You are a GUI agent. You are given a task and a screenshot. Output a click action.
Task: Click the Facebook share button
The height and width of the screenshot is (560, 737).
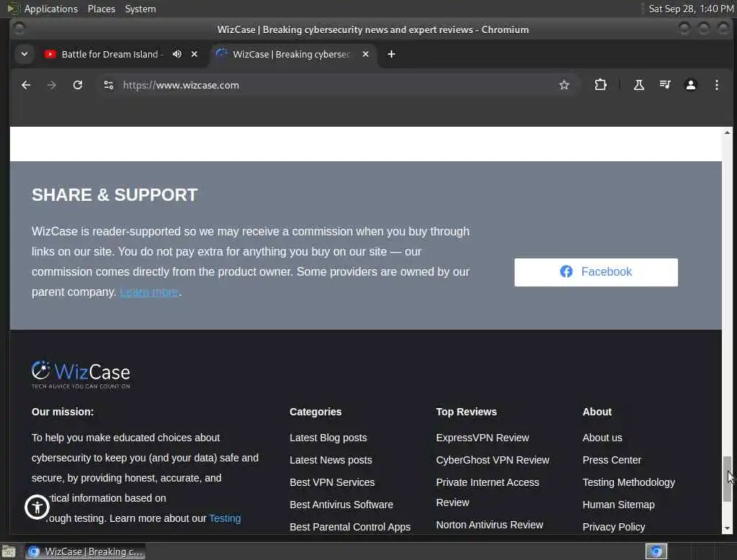(x=596, y=272)
